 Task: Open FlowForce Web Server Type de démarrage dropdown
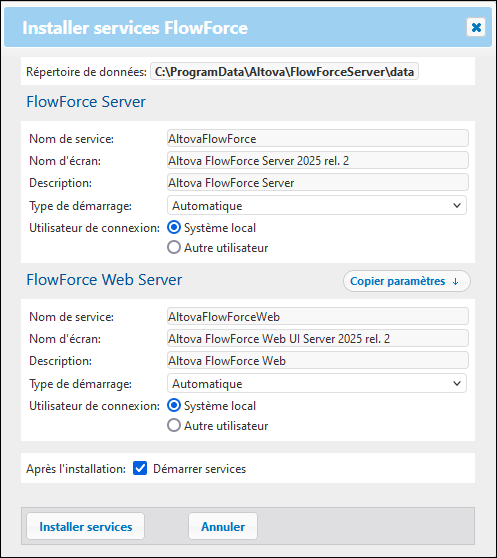317,383
